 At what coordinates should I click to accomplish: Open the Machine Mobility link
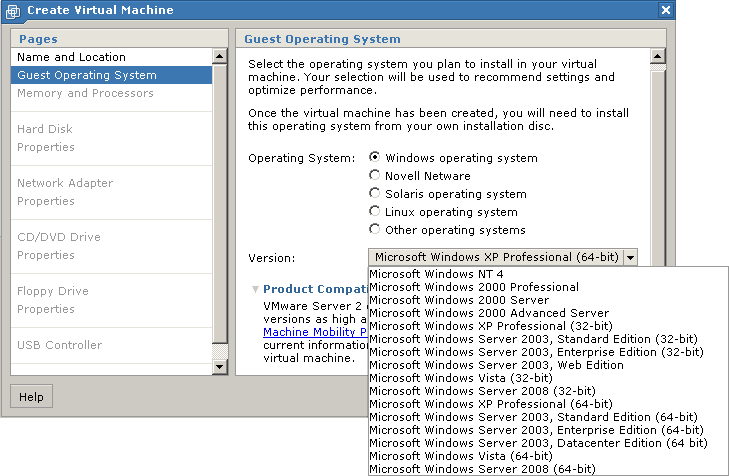pyautogui.click(x=315, y=332)
